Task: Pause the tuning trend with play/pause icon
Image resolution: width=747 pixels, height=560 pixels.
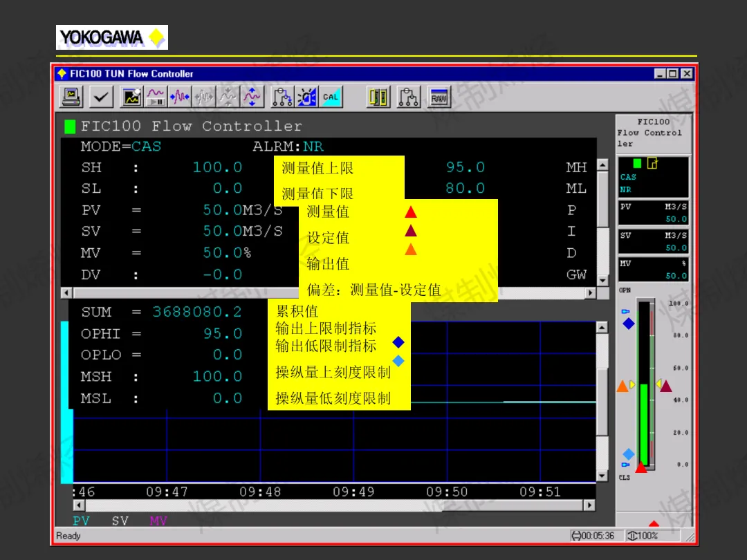Action: click(x=156, y=97)
